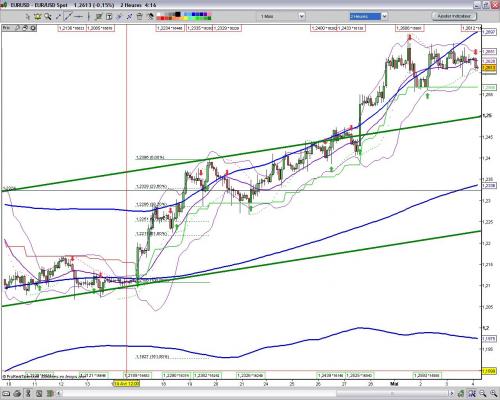This screenshot has height=400, width=500.
Task: Select the magnifier zoom tool in toolbar
Action: [48, 16]
